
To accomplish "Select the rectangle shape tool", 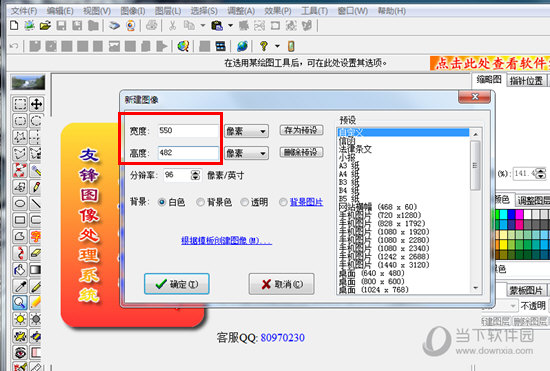I will (x=20, y=220).
